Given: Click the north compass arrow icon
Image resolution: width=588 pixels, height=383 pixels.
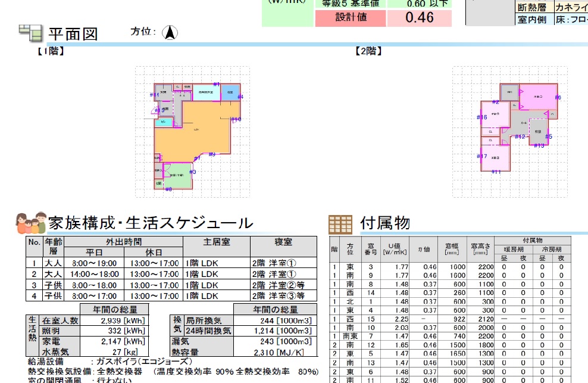Looking at the screenshot, I should click(170, 33).
